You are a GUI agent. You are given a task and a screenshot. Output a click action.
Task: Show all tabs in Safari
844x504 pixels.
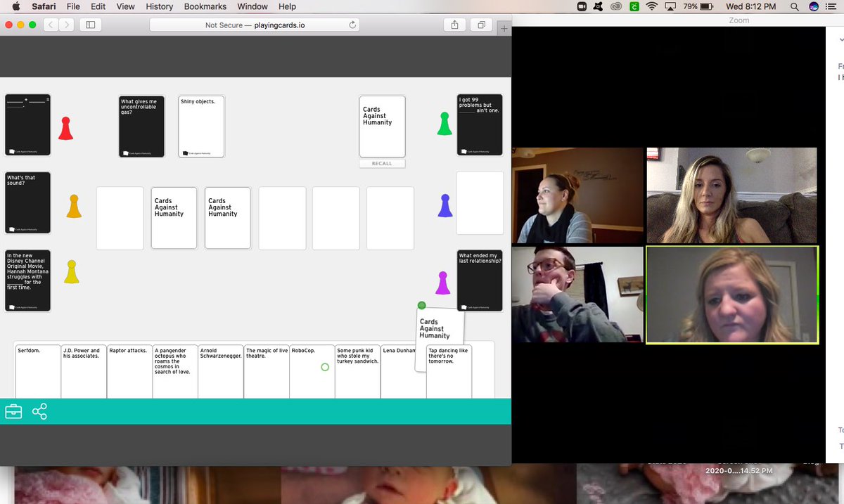[481, 25]
